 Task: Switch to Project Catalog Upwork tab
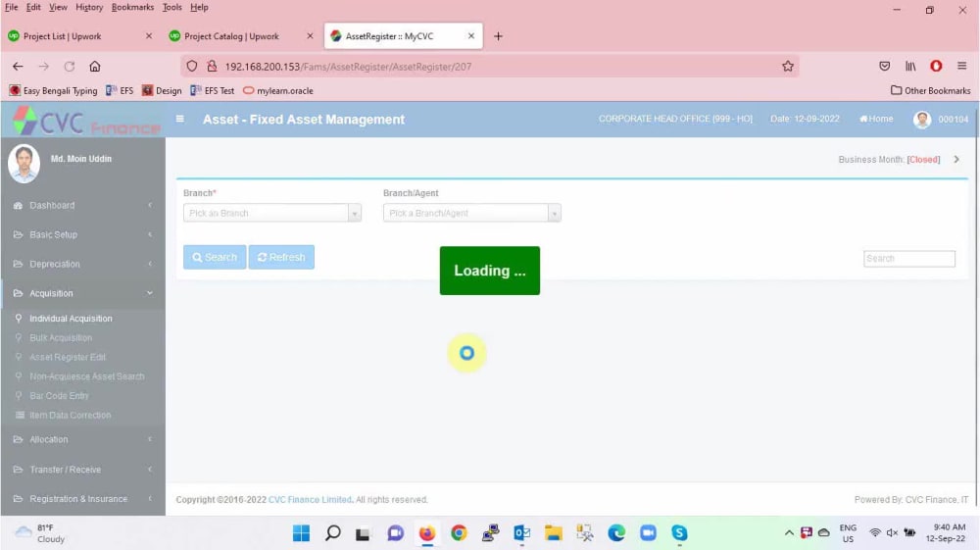coord(241,36)
